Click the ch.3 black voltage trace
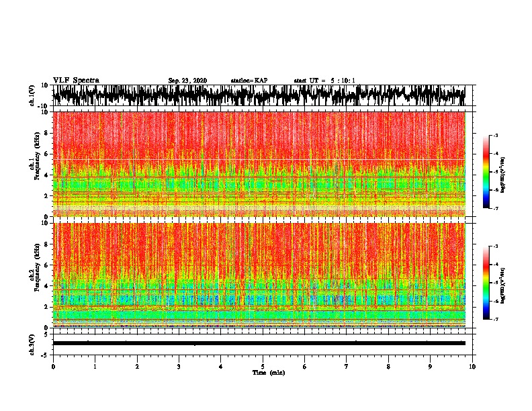 pyautogui.click(x=259, y=343)
